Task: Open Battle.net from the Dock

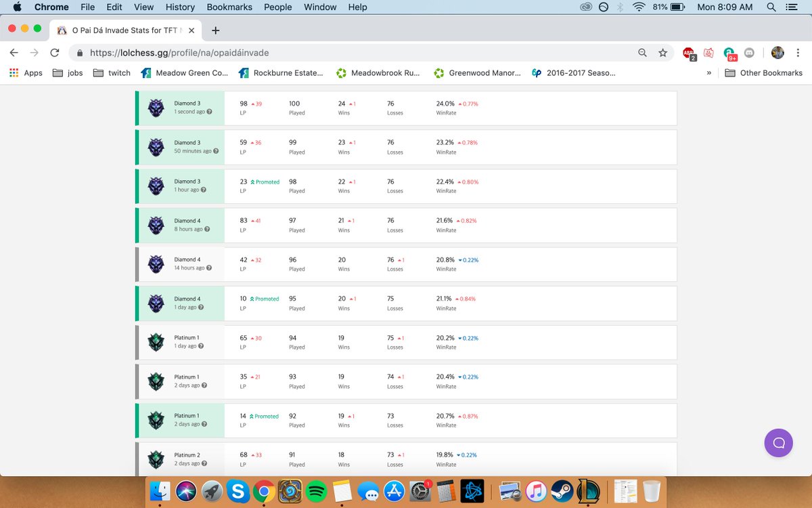Action: pyautogui.click(x=472, y=491)
